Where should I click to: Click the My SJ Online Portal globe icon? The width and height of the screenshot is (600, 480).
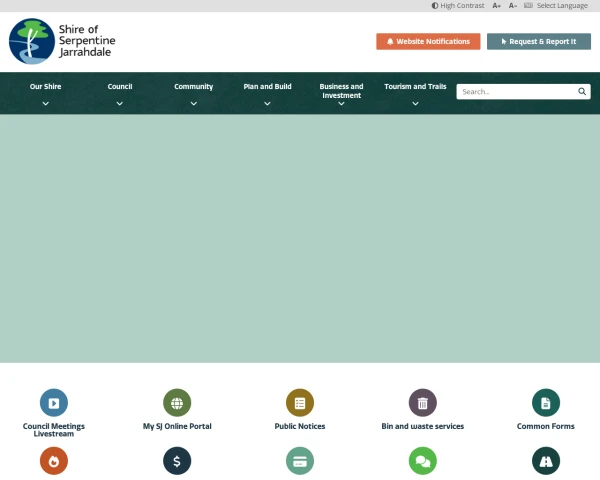(177, 403)
